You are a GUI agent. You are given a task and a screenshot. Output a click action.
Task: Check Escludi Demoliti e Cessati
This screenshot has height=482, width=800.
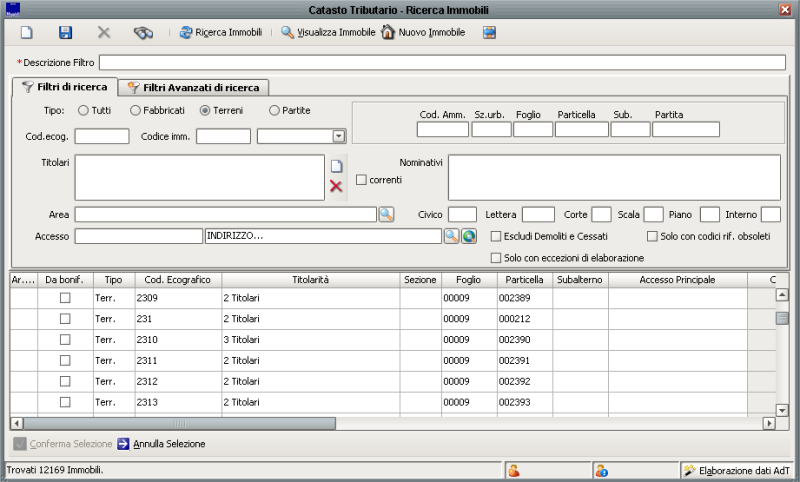[x=496, y=236]
